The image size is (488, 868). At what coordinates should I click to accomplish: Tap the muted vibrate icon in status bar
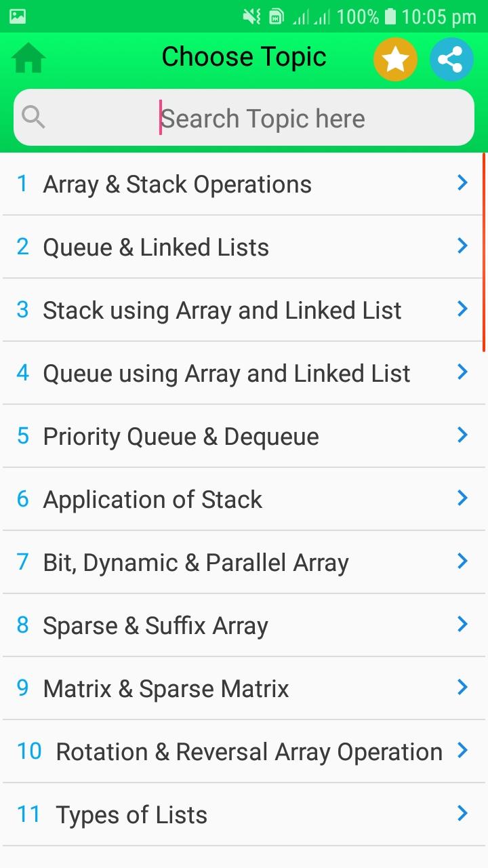pos(251,16)
